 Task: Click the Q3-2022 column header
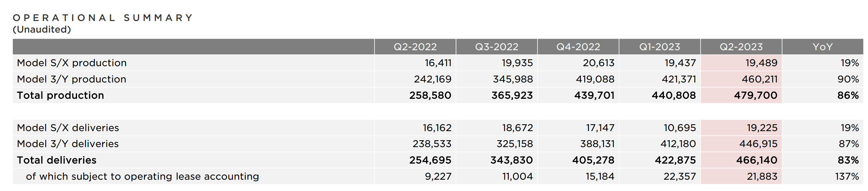pos(496,47)
